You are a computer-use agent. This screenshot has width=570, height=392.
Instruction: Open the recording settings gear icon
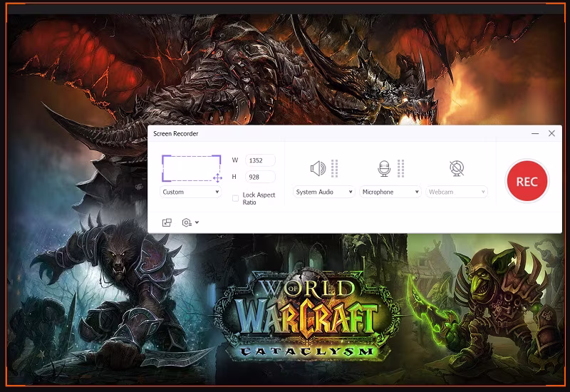pyautogui.click(x=187, y=222)
